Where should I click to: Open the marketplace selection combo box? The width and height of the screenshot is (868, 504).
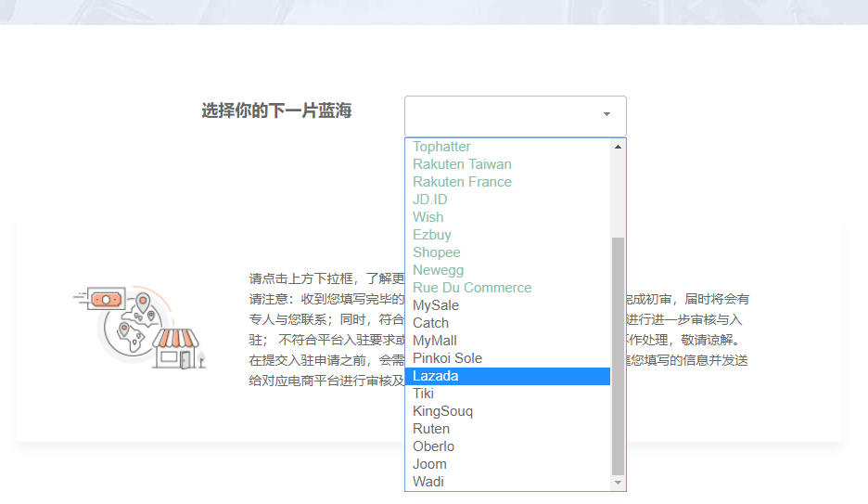click(x=516, y=116)
